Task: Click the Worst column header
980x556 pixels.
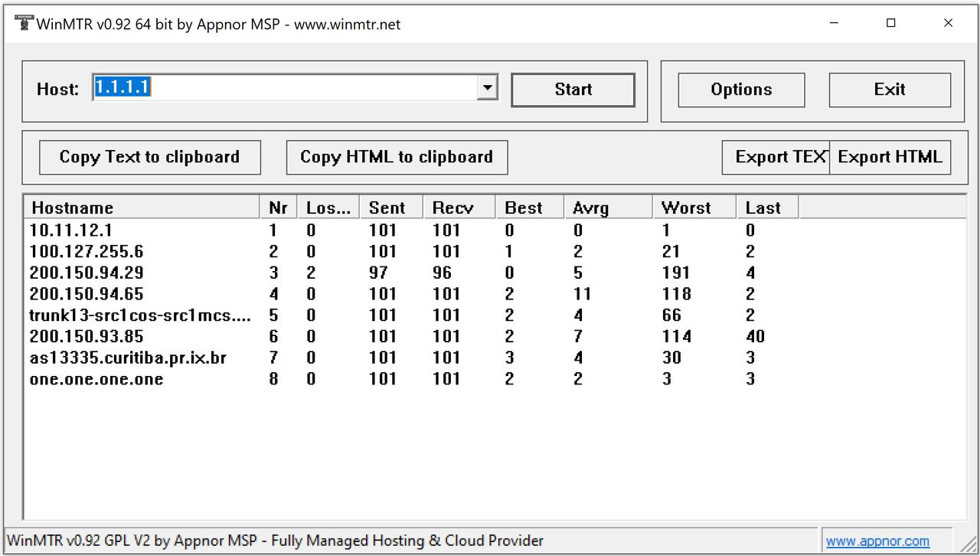Action: [694, 208]
